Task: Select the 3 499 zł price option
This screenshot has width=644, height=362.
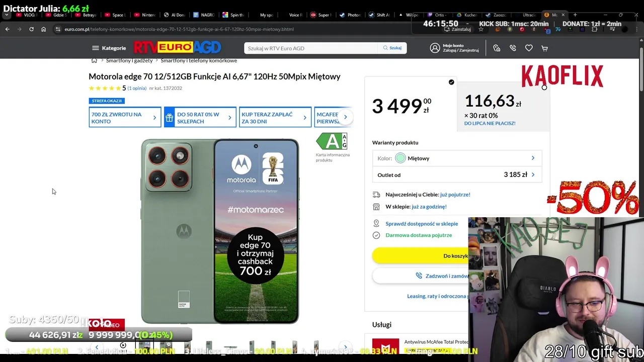Action: [411, 104]
